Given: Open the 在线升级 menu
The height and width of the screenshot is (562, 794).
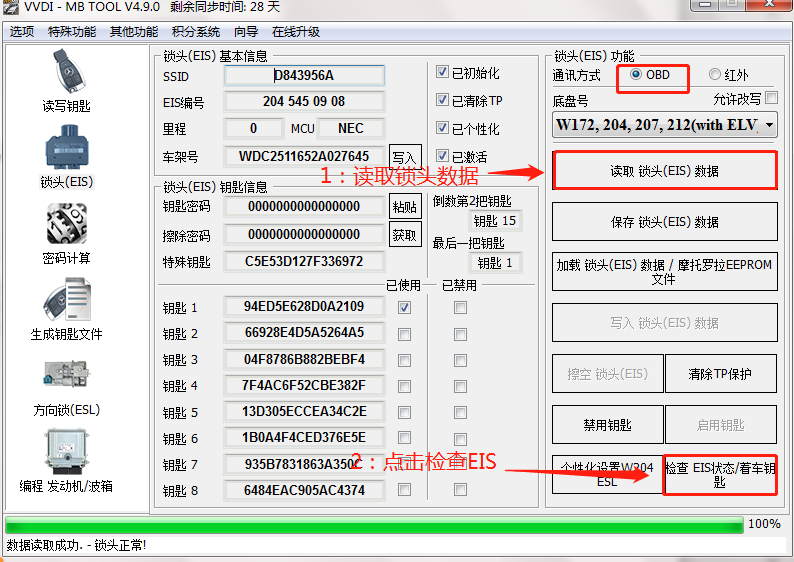Looking at the screenshot, I should click(x=296, y=32).
